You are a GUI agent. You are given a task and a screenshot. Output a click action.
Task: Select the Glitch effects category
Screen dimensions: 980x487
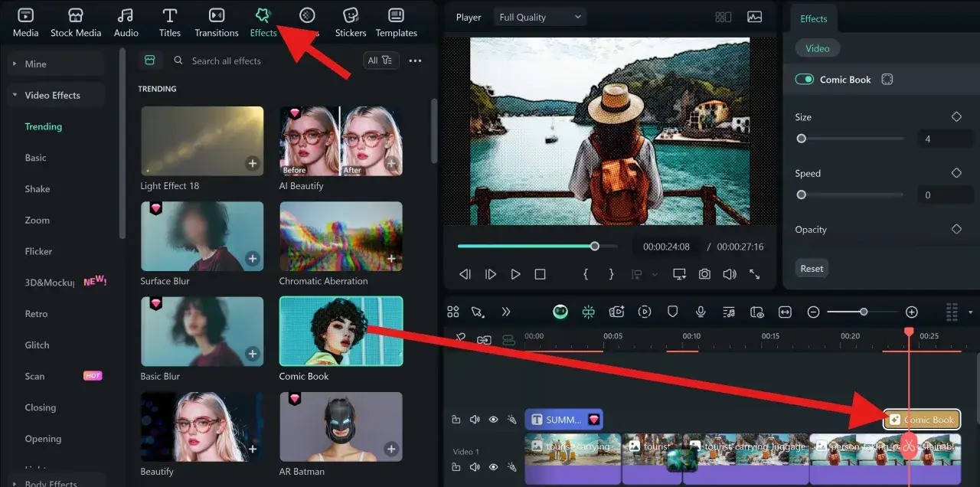37,345
